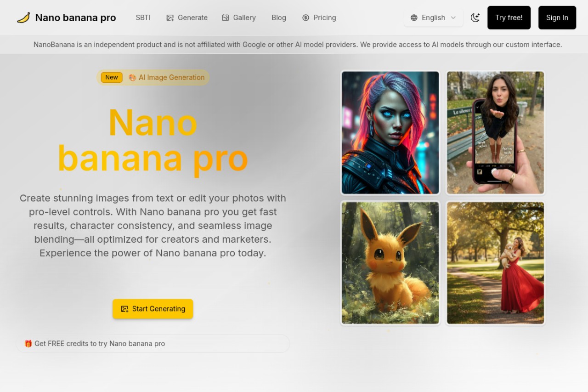588x392 pixels.
Task: Click the Generate image icon in navbar
Action: coord(170,17)
